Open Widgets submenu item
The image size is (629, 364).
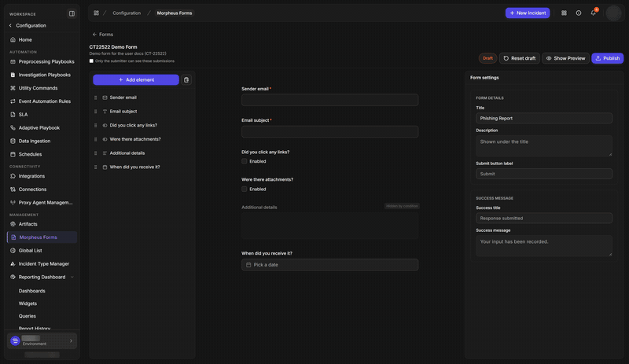click(x=28, y=303)
